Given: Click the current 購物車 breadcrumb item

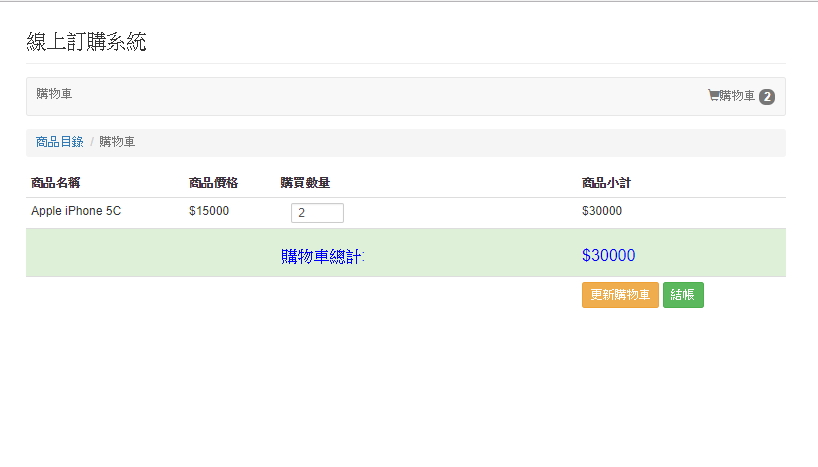Looking at the screenshot, I should pos(117,142).
